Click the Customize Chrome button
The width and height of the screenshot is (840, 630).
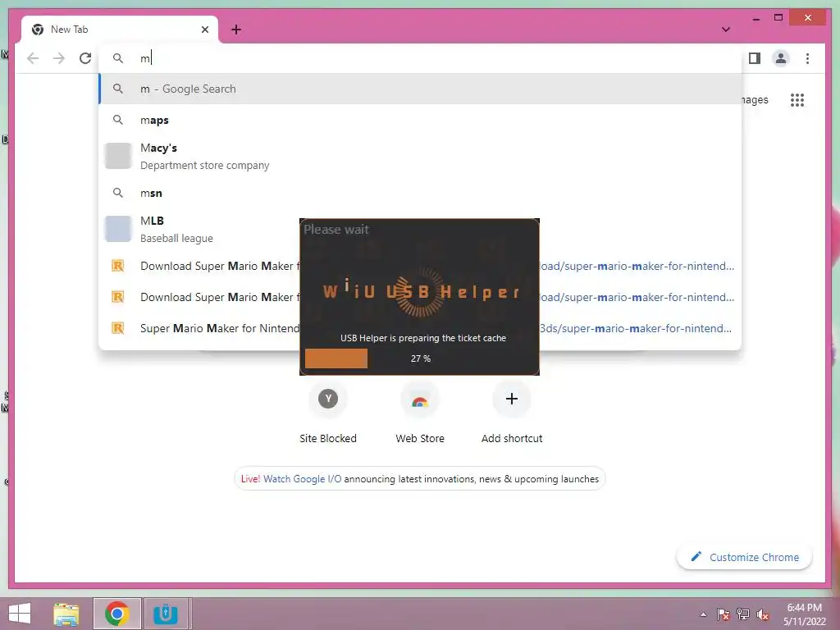pos(744,557)
